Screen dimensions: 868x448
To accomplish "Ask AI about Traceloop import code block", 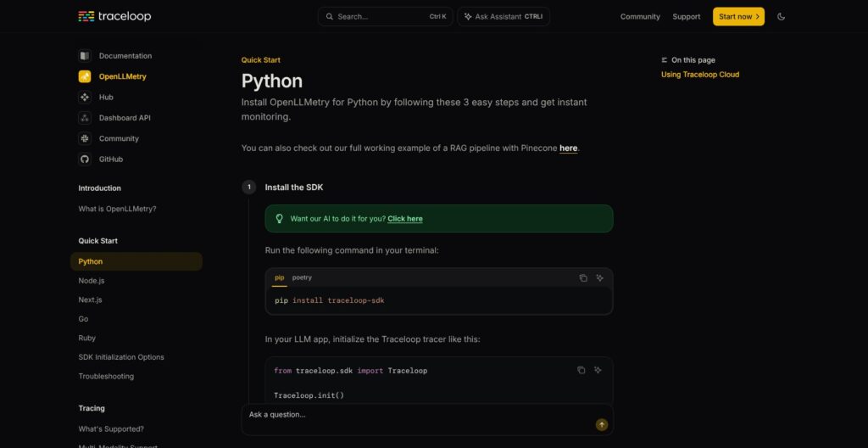I will 598,370.
